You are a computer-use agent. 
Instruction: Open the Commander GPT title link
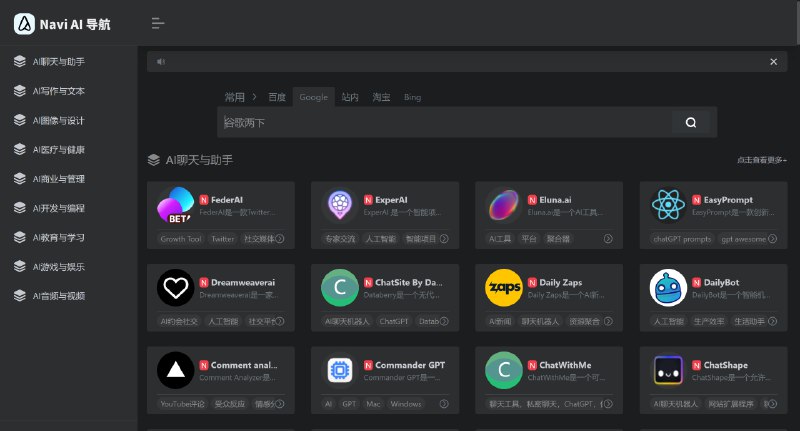[x=410, y=365]
